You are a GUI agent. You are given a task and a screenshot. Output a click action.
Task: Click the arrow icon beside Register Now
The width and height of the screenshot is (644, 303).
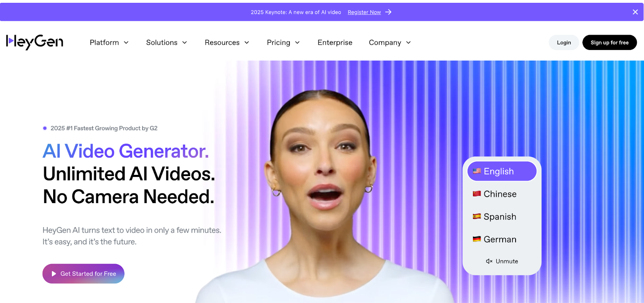[388, 12]
